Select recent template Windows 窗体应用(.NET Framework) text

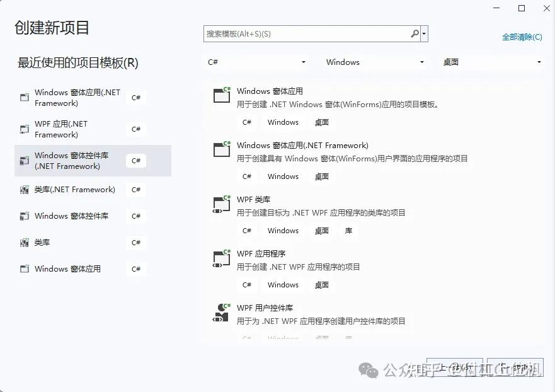pos(77,98)
